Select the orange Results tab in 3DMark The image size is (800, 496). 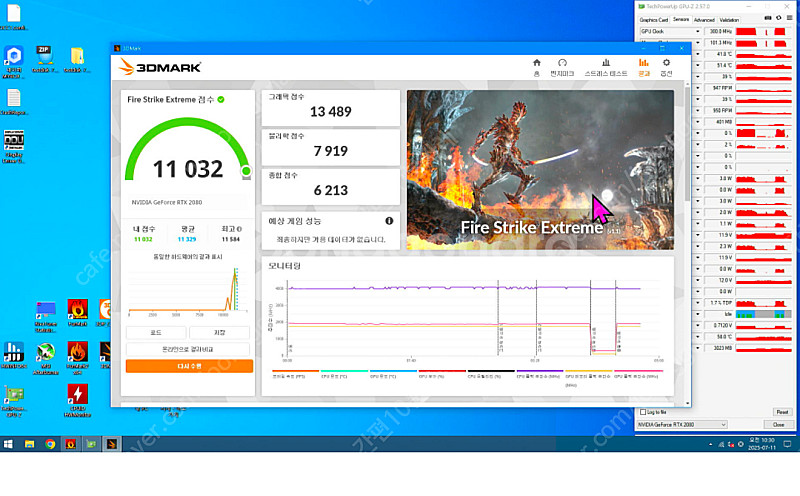click(644, 67)
